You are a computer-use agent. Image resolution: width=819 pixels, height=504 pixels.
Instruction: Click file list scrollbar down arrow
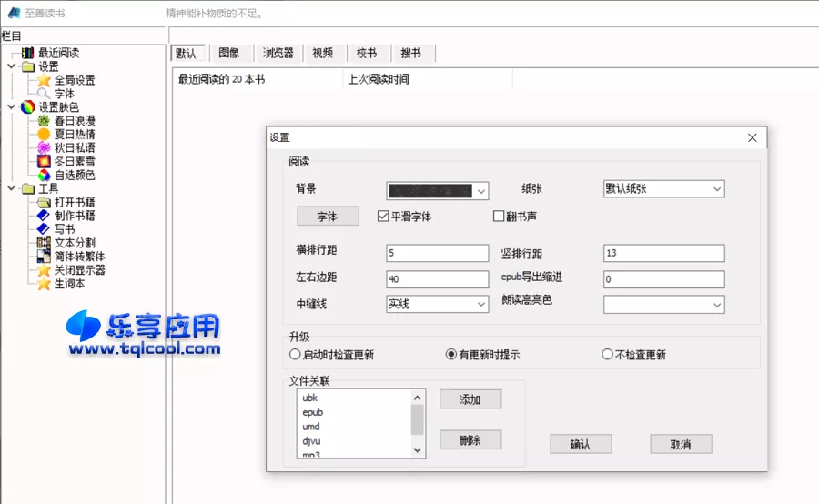pyautogui.click(x=417, y=449)
